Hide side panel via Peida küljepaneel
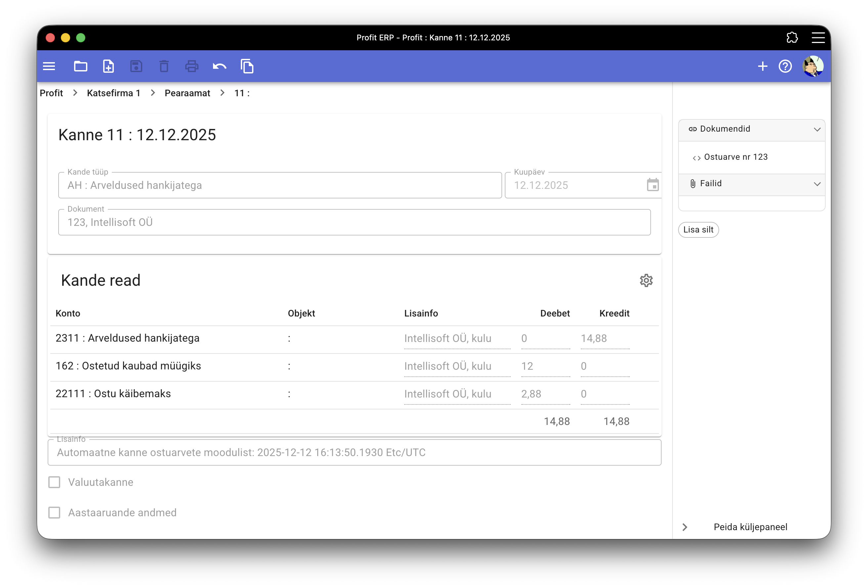Viewport: 868px width, 588px height. point(750,527)
